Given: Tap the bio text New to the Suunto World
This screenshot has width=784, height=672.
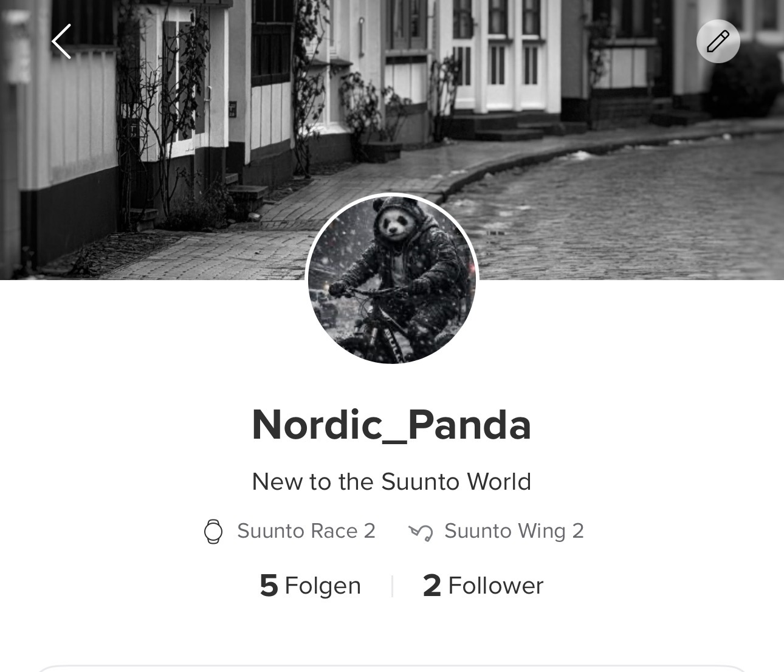Looking at the screenshot, I should (x=392, y=482).
